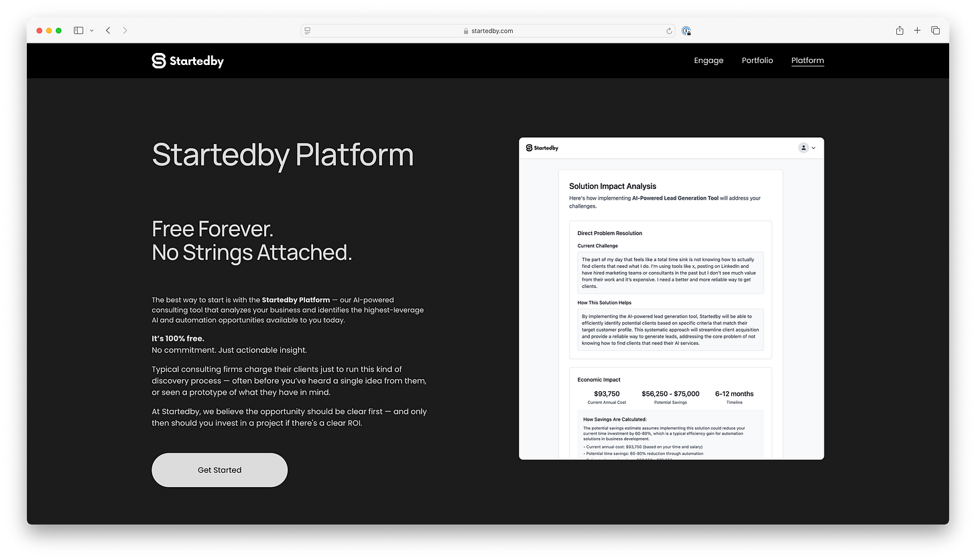
Task: Select the Portfolio navigation item
Action: [757, 60]
